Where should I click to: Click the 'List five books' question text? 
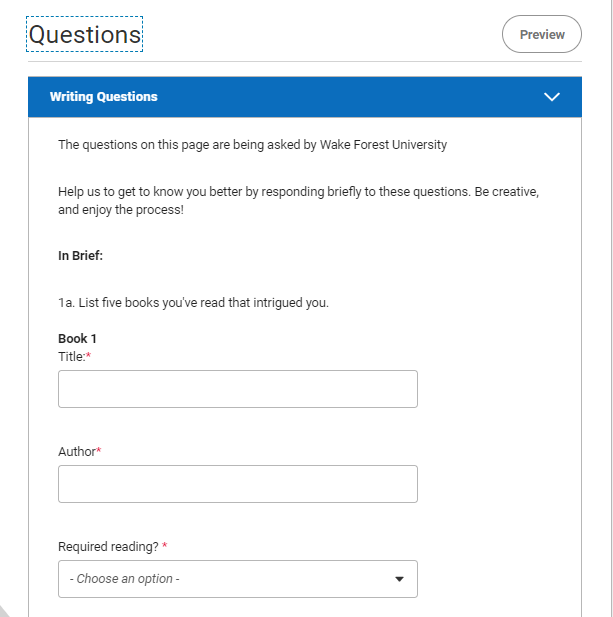tap(193, 303)
